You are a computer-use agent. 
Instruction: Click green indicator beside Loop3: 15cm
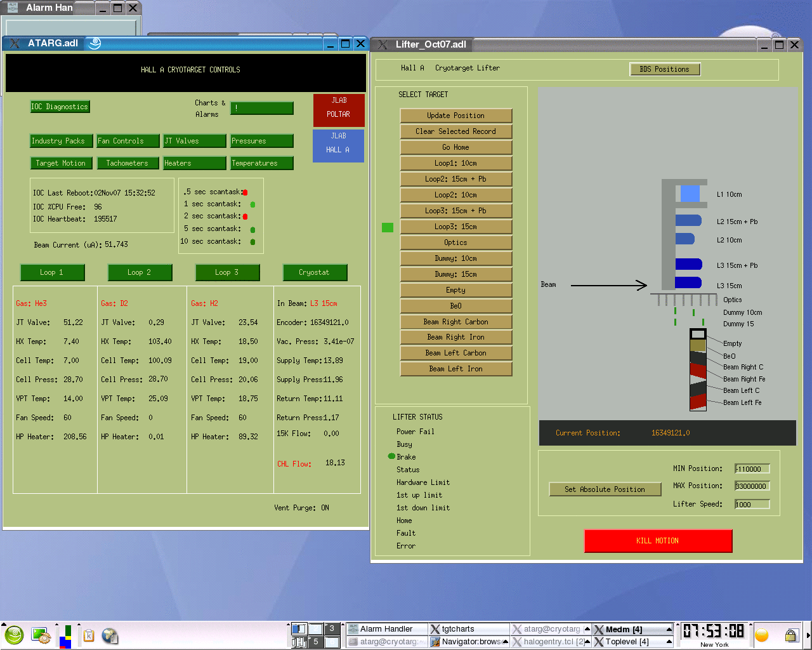point(388,227)
